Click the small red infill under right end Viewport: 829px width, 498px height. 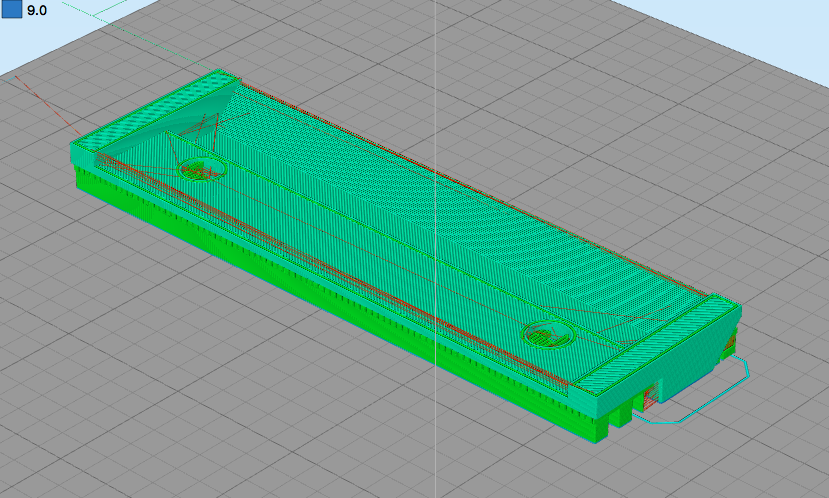tap(650, 398)
